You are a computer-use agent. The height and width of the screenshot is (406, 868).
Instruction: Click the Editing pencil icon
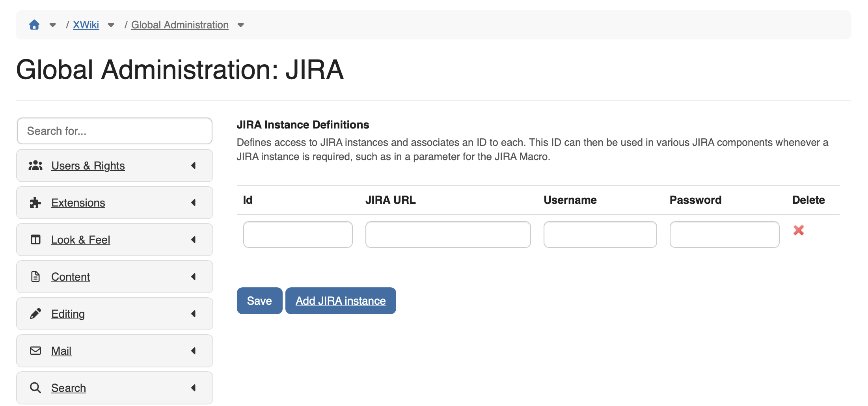35,314
